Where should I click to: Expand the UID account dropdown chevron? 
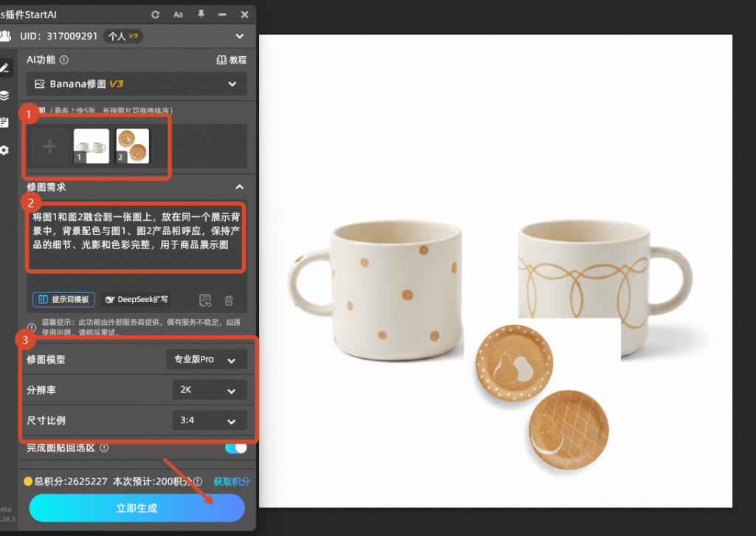(240, 36)
